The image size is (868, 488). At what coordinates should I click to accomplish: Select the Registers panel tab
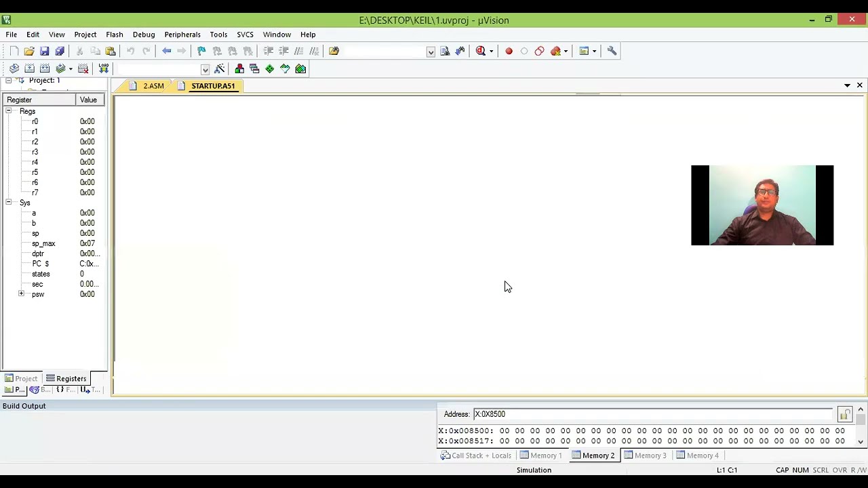pos(66,379)
